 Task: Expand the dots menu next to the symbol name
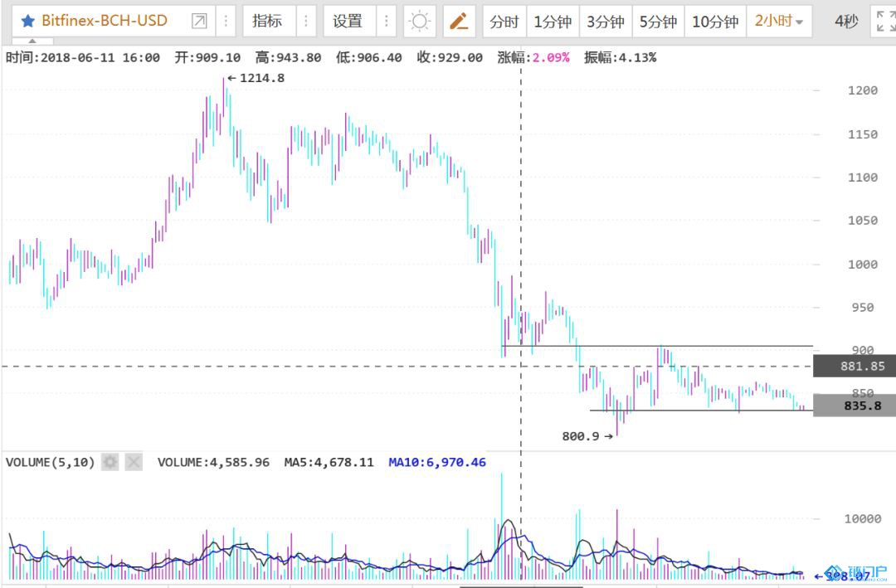tap(226, 22)
